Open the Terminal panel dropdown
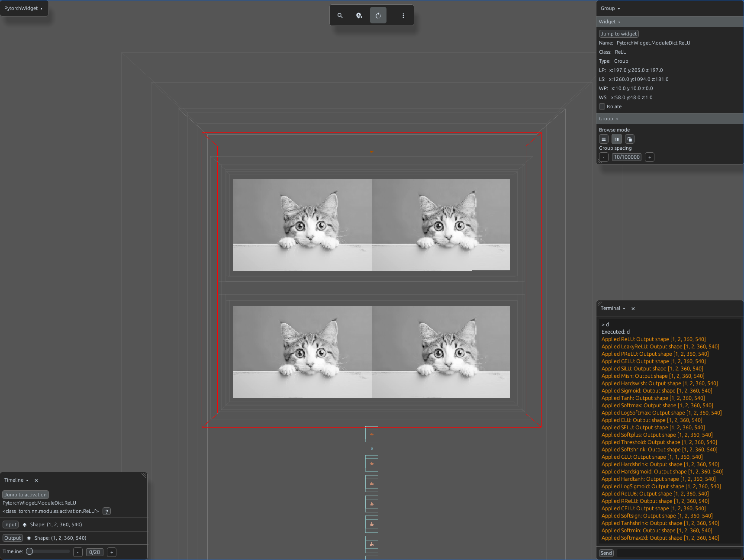This screenshot has height=560, width=744. pos(613,309)
